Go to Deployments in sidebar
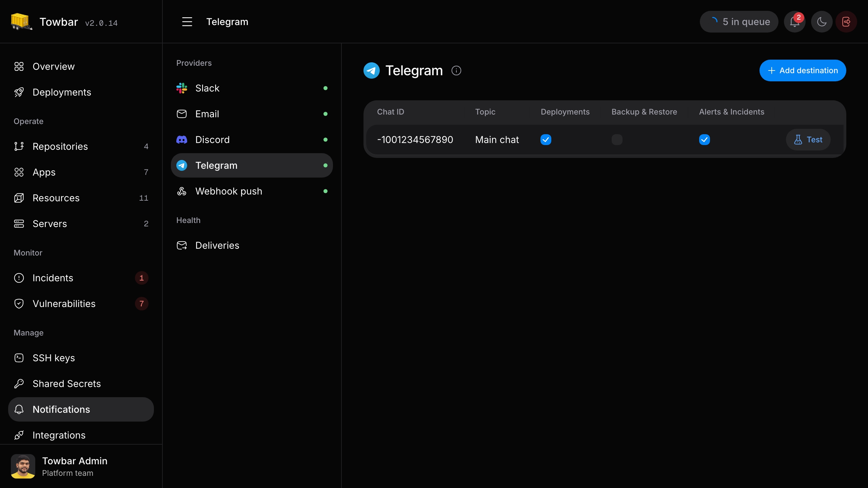The image size is (868, 488). coord(81,92)
